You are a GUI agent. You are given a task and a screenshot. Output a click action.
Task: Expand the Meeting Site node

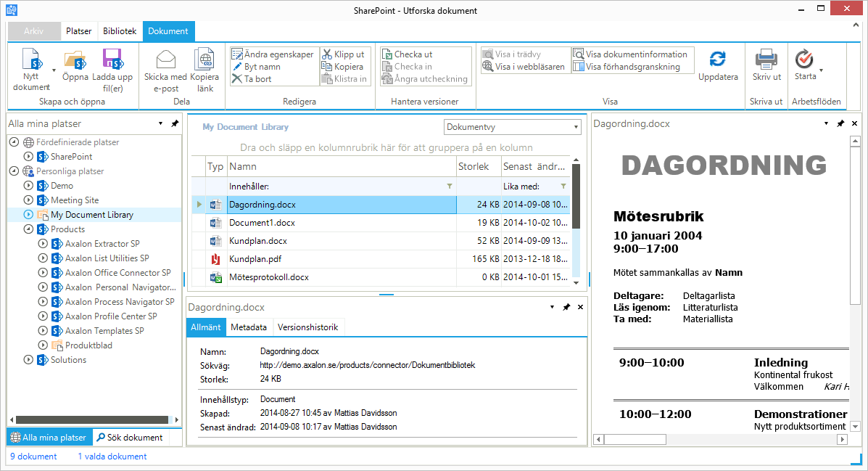tap(28, 200)
